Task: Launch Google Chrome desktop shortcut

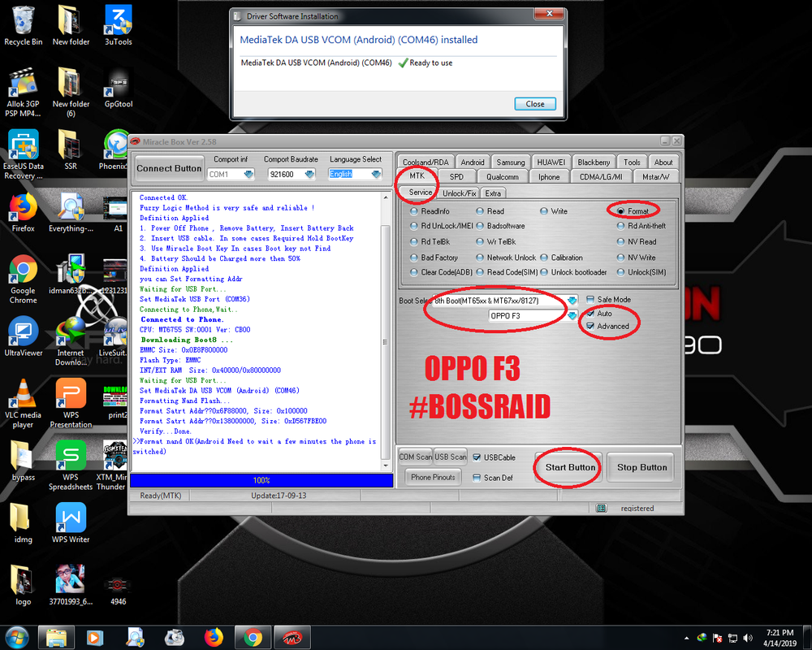Action: coord(23,279)
